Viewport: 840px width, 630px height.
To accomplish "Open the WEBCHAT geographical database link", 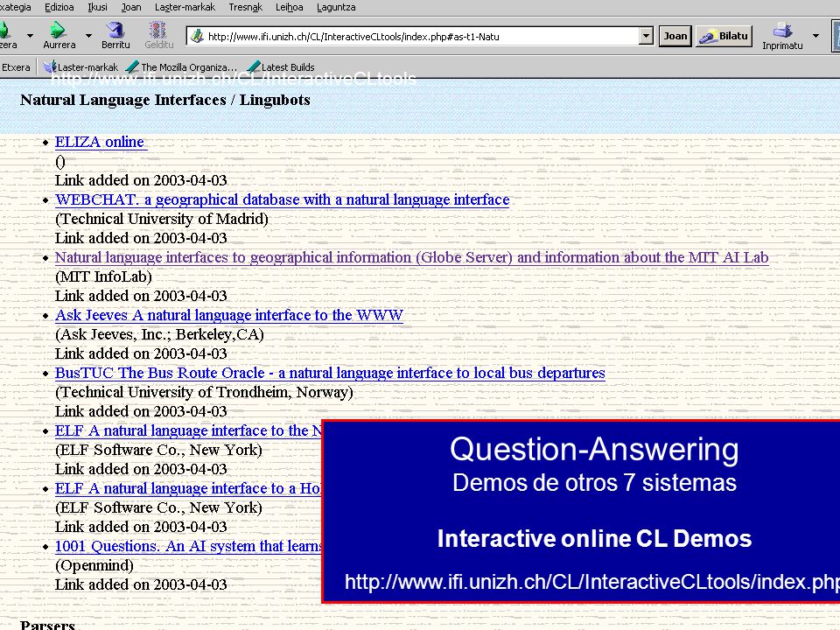I will [x=283, y=199].
